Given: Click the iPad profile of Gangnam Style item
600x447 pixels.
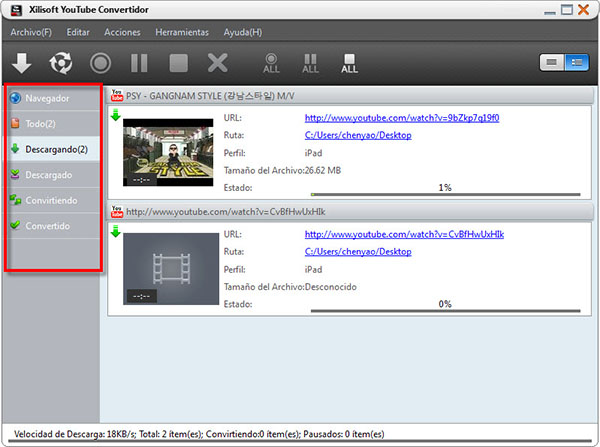Looking at the screenshot, I should pos(313,153).
